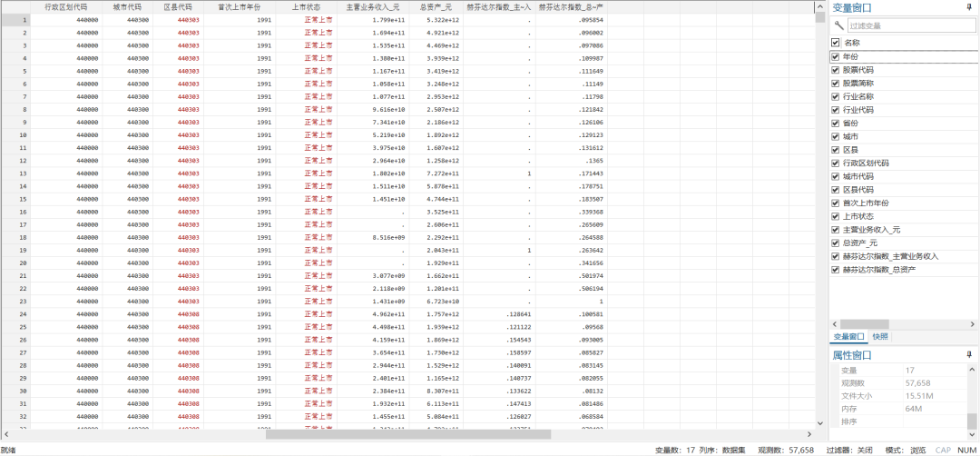Select the 行政区划代码 column header
The height and width of the screenshot is (456, 980).
[x=66, y=7]
